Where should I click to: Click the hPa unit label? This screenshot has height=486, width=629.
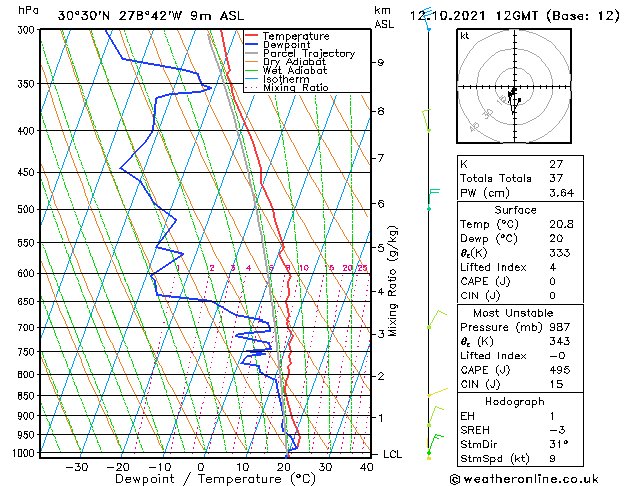point(28,10)
